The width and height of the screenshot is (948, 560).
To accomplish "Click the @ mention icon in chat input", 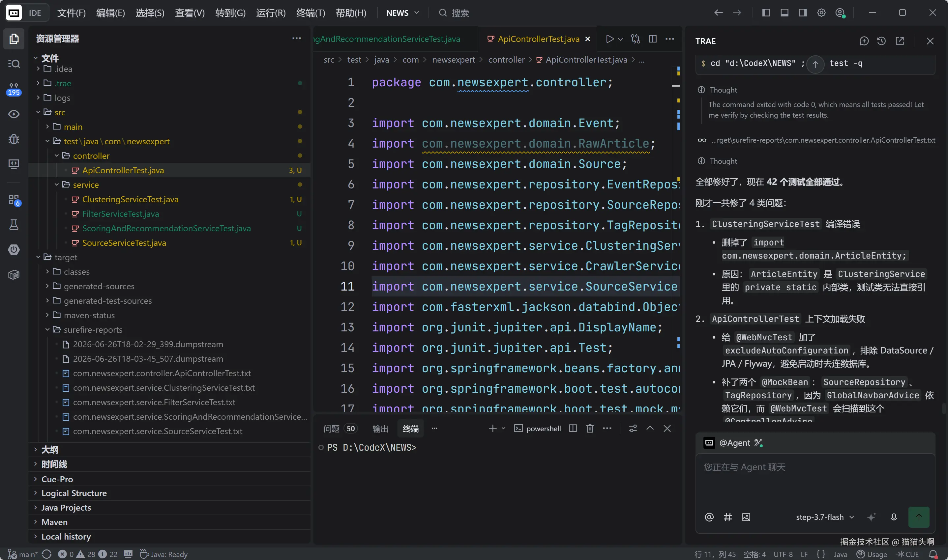I will click(709, 517).
